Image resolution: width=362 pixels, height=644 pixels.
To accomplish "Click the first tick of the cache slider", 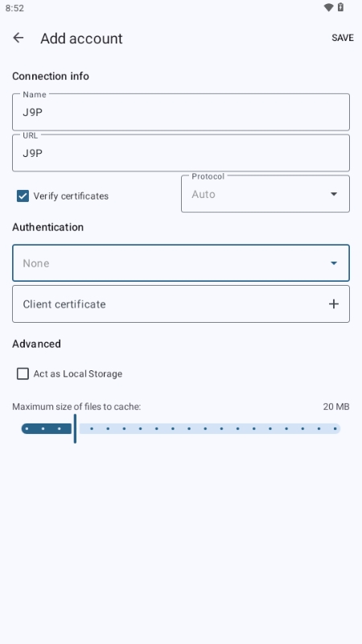I will pyautogui.click(x=27, y=429).
